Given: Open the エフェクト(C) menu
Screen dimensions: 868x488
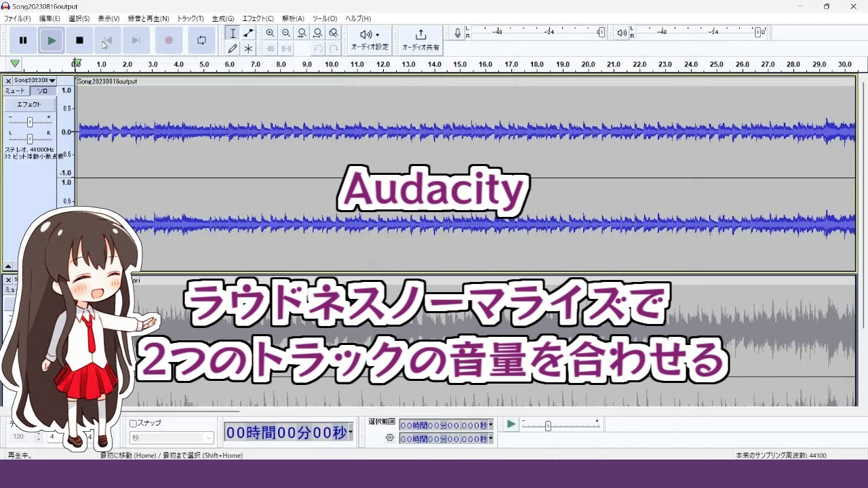Looking at the screenshot, I should tap(258, 18).
